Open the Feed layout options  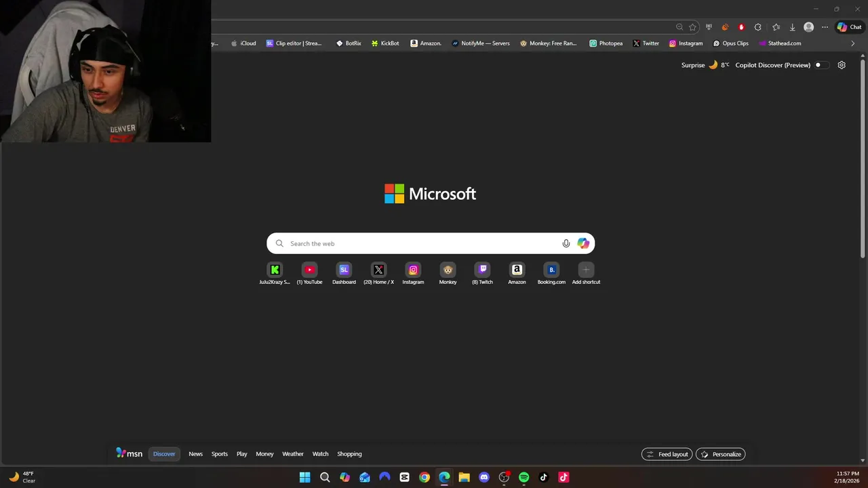click(667, 454)
